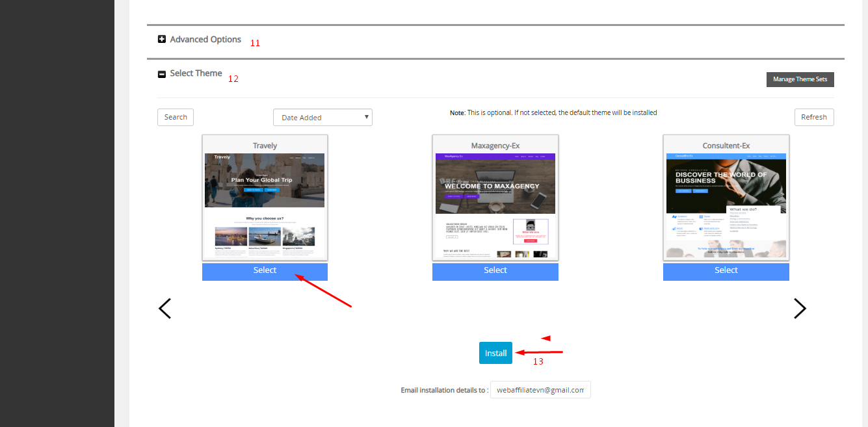Go to next themes with right arrow
This screenshot has height=427, width=868.
[x=800, y=308]
